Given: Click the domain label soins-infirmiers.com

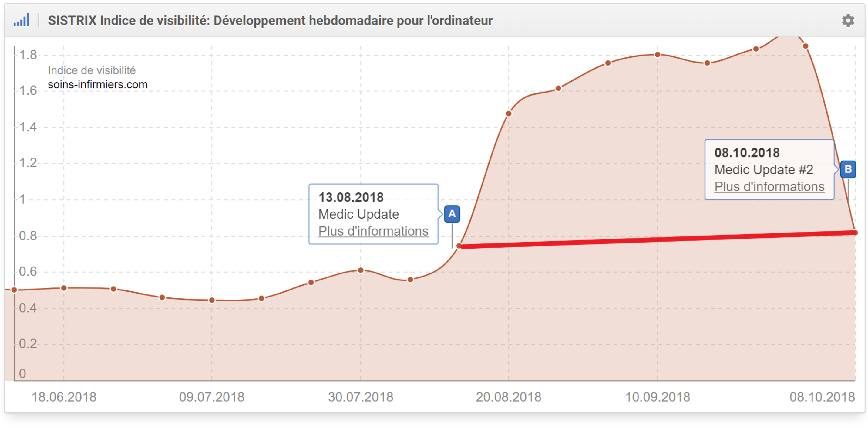Looking at the screenshot, I should point(97,84).
